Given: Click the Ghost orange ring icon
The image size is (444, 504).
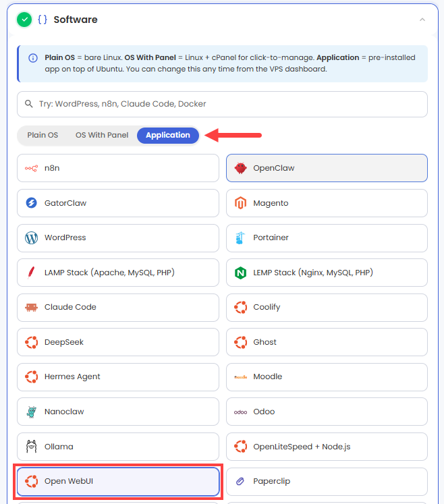Looking at the screenshot, I should pyautogui.click(x=240, y=342).
